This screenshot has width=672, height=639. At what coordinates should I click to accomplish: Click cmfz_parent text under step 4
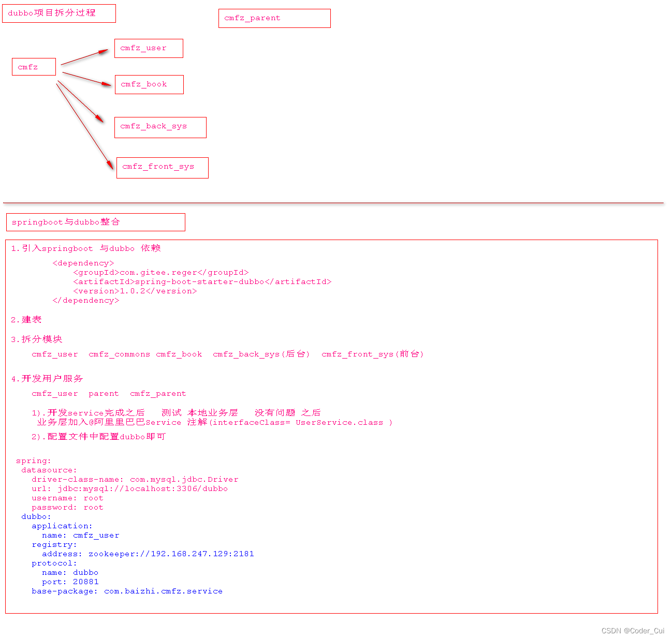tap(158, 394)
